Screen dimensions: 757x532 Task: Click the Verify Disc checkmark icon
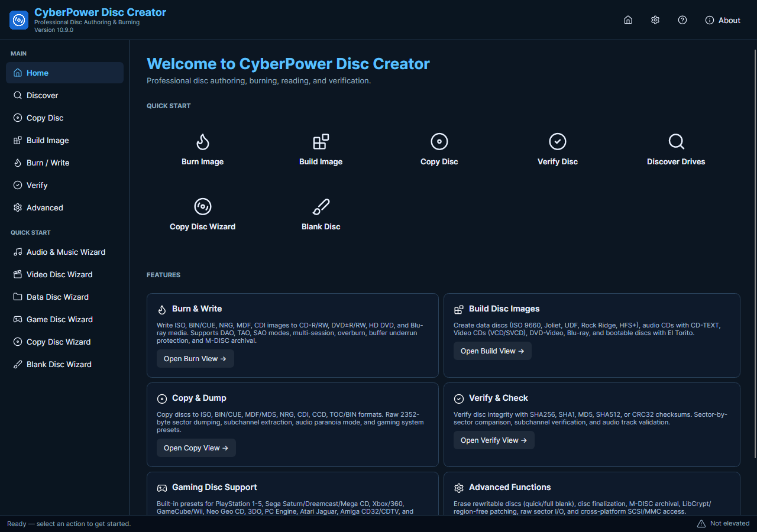(558, 142)
